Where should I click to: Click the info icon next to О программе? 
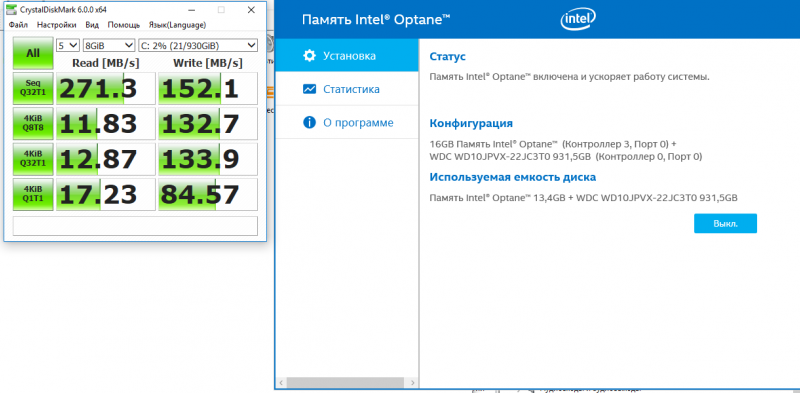[309, 122]
